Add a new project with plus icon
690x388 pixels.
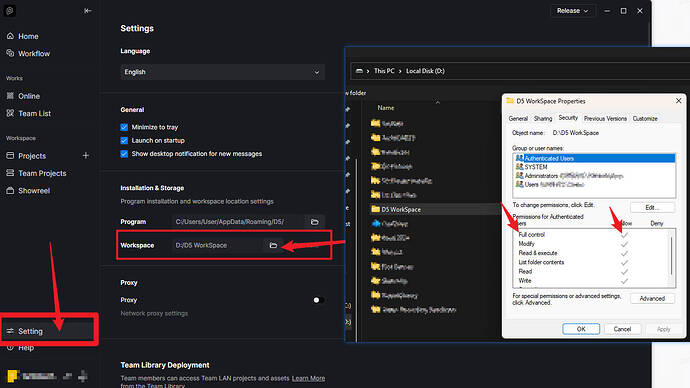point(86,155)
